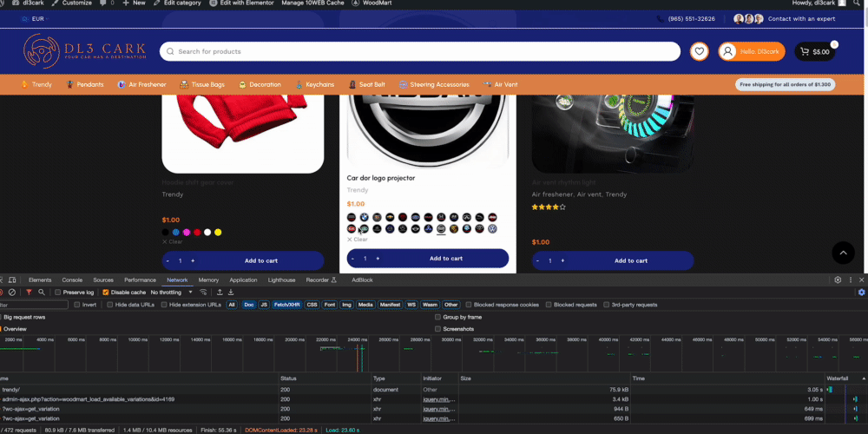
Task: Open network conditions wifi icon
Action: click(203, 293)
